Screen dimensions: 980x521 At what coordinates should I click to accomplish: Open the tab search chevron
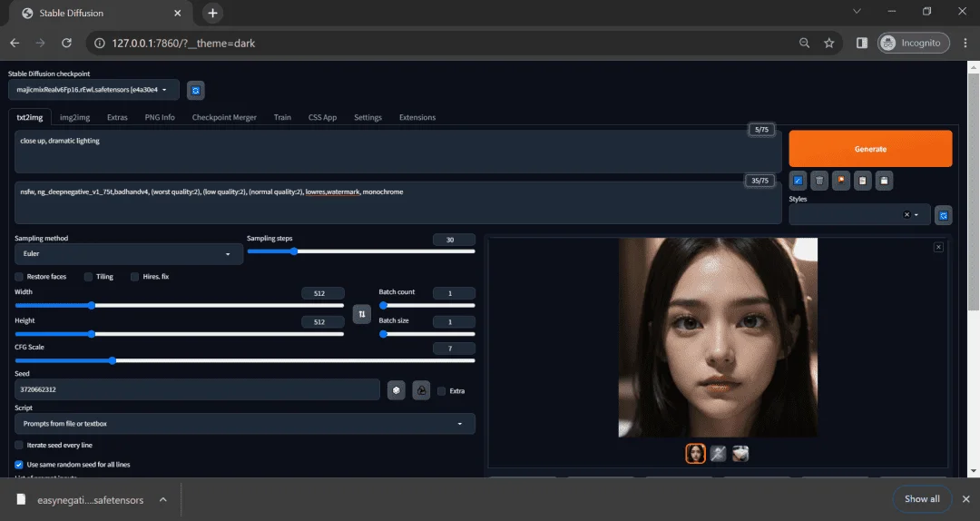pos(857,11)
